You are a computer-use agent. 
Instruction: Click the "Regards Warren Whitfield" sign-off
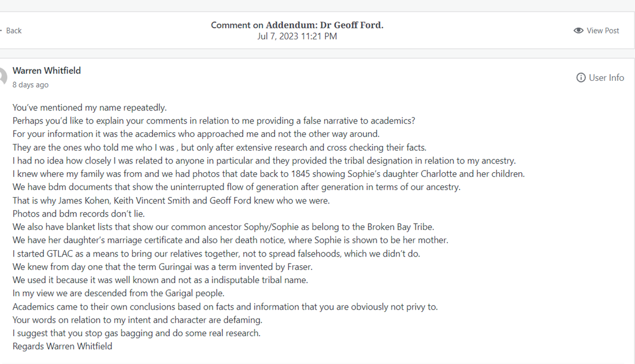[62, 347]
